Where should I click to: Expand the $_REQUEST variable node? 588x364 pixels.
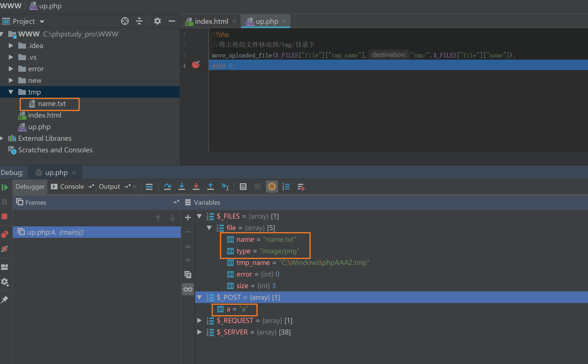[199, 320]
